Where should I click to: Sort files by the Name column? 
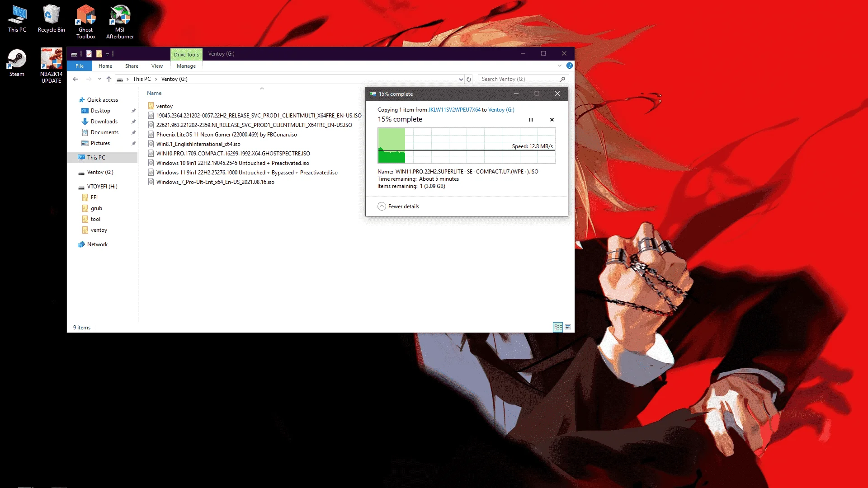[x=154, y=93]
